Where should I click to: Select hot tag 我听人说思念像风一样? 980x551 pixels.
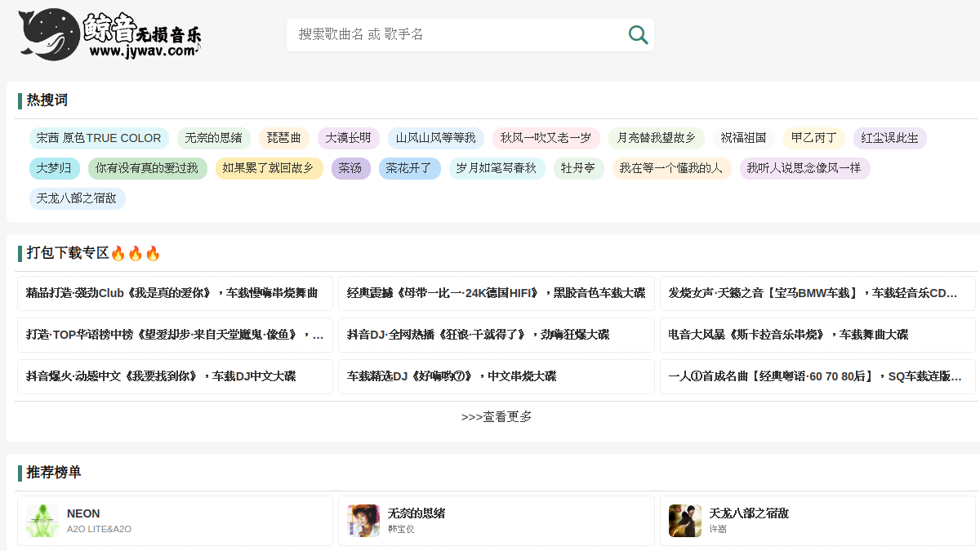804,168
